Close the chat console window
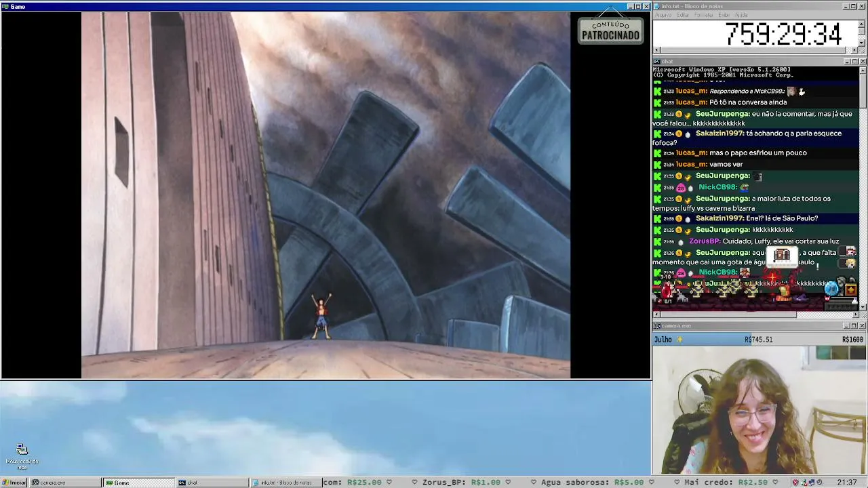868x488 pixels. pyautogui.click(x=863, y=62)
